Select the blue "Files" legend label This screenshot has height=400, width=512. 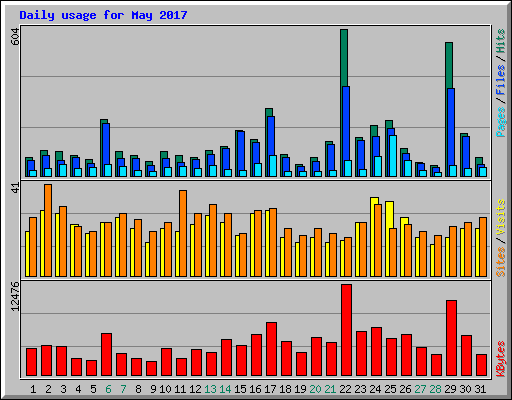click(501, 80)
